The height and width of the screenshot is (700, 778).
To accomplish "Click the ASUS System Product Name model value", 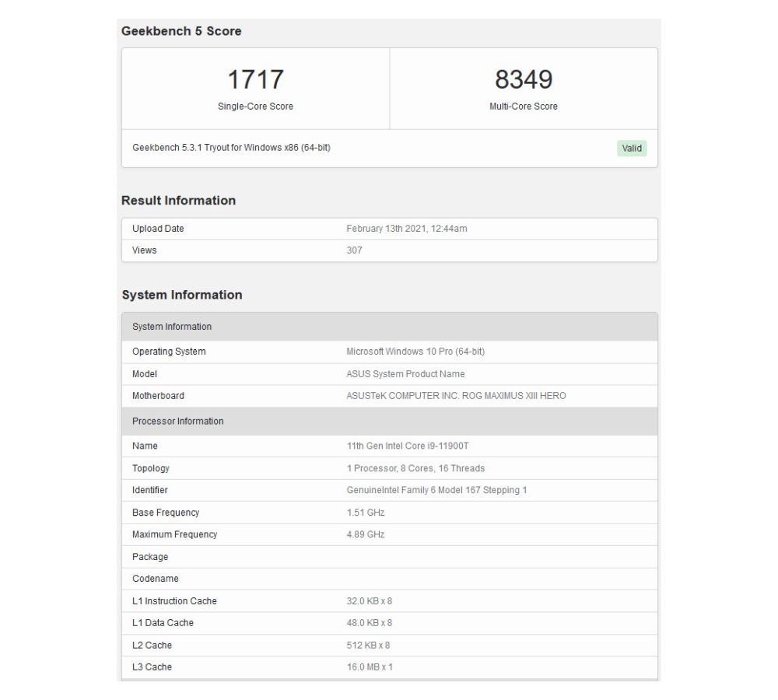I will (405, 374).
